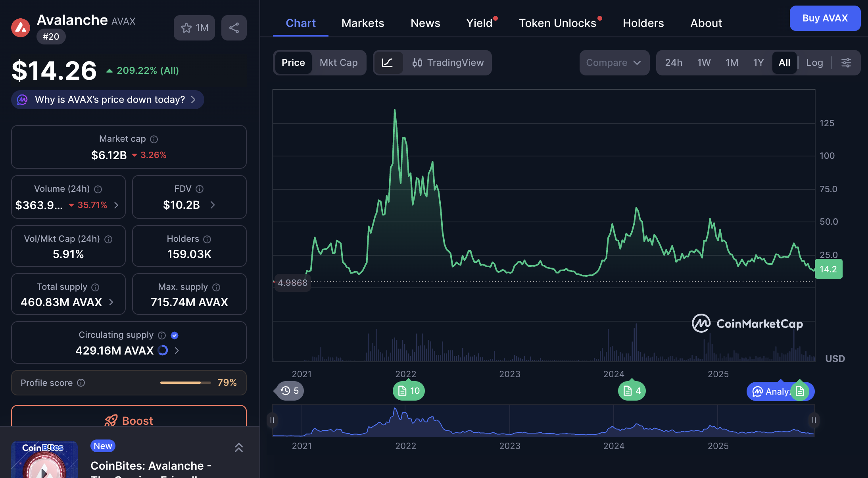This screenshot has width=868, height=478.
Task: Click the Market cap info icon
Action: pyautogui.click(x=154, y=139)
